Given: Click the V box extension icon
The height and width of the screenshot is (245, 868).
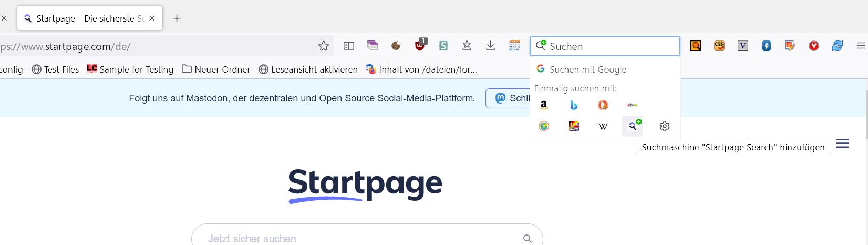Looking at the screenshot, I should point(743,46).
